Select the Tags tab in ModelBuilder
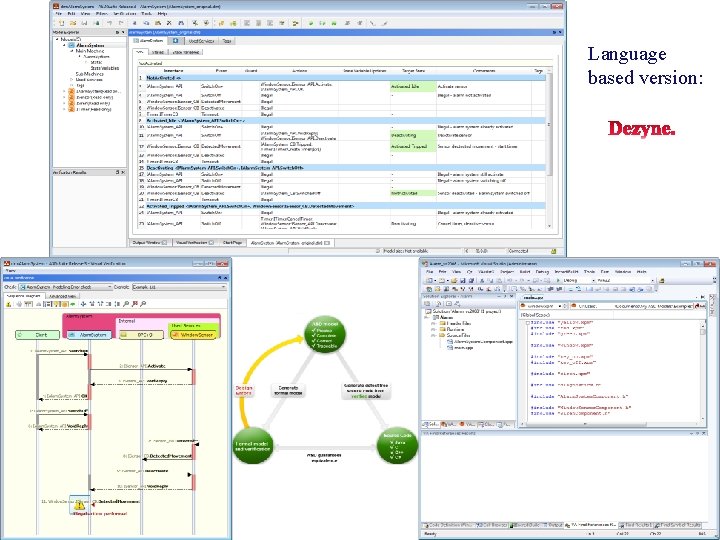 (227, 41)
